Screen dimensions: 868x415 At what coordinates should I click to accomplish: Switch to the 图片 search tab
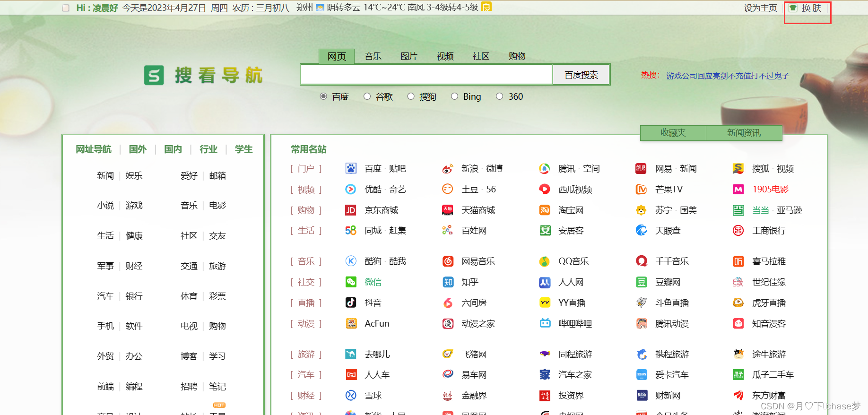point(408,56)
